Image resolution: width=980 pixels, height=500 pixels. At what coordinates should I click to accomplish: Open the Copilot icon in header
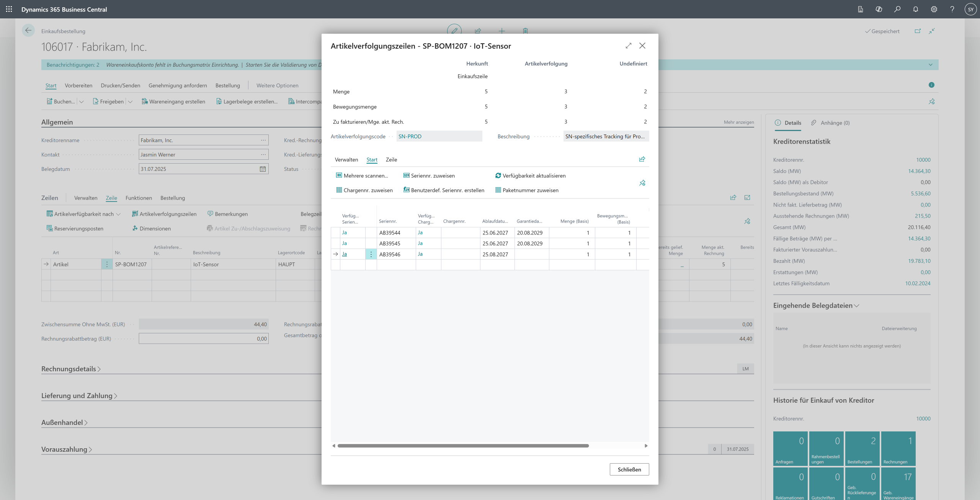[x=879, y=9]
